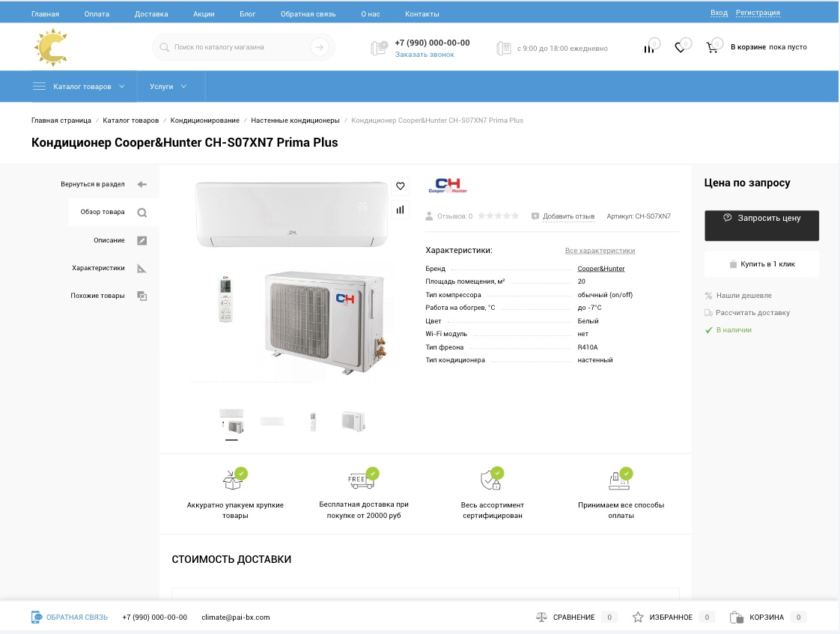Click the scales icon beside СРАВНЕНИЕ

click(541, 618)
